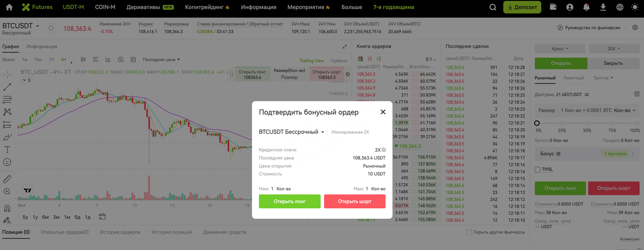644x250 pixels.
Task: Collapse the indicator legend showing 3
Action: 26,80
